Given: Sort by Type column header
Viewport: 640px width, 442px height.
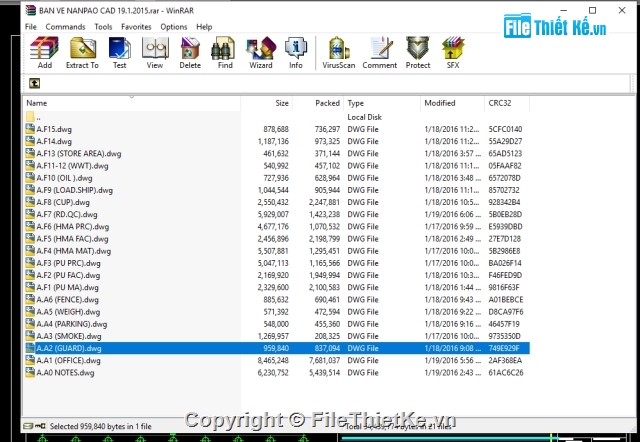Looking at the screenshot, I should (382, 103).
